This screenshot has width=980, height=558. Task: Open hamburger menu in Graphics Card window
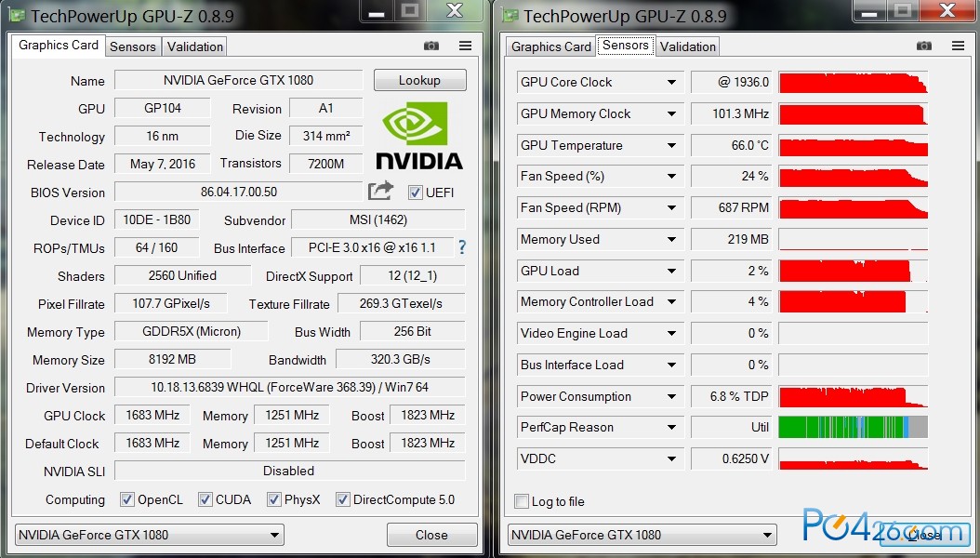[465, 46]
